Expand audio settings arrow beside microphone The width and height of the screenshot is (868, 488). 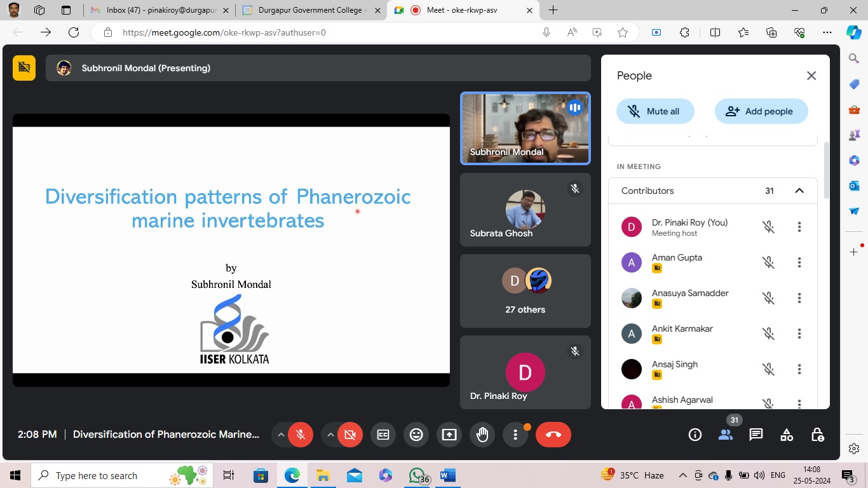tap(280, 435)
